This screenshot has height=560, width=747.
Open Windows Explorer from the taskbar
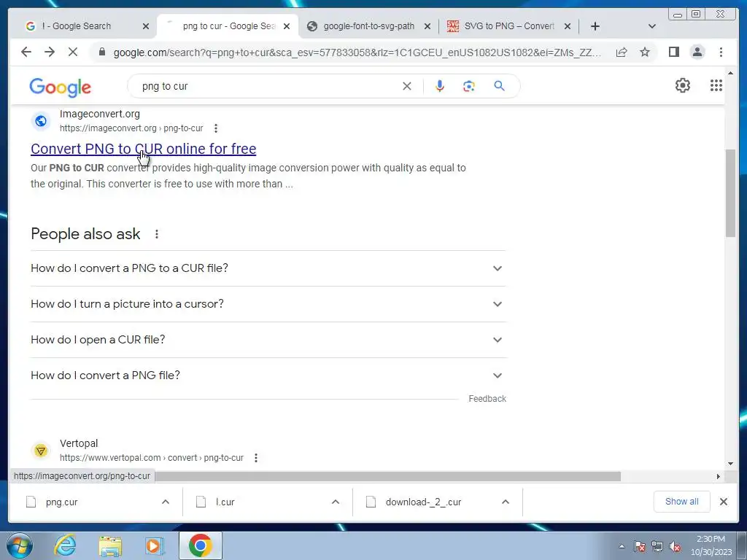pos(110,545)
